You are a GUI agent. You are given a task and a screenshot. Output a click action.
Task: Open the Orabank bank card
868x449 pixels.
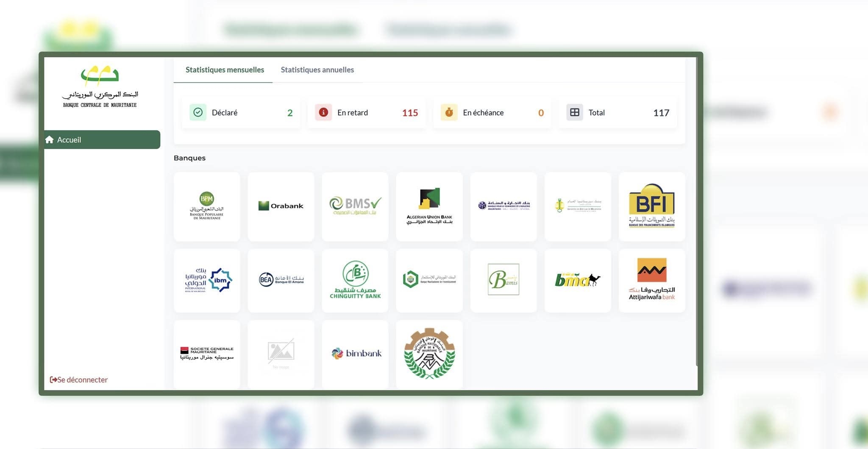pyautogui.click(x=281, y=206)
